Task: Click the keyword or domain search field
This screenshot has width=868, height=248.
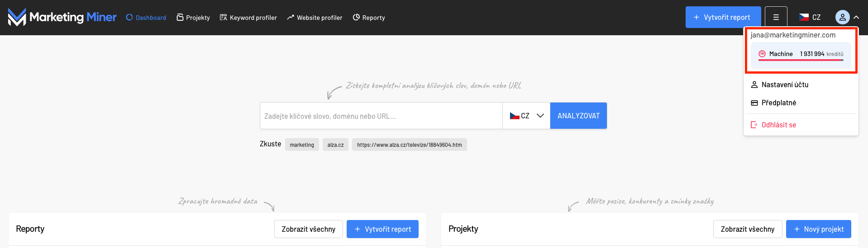Action: pyautogui.click(x=381, y=116)
